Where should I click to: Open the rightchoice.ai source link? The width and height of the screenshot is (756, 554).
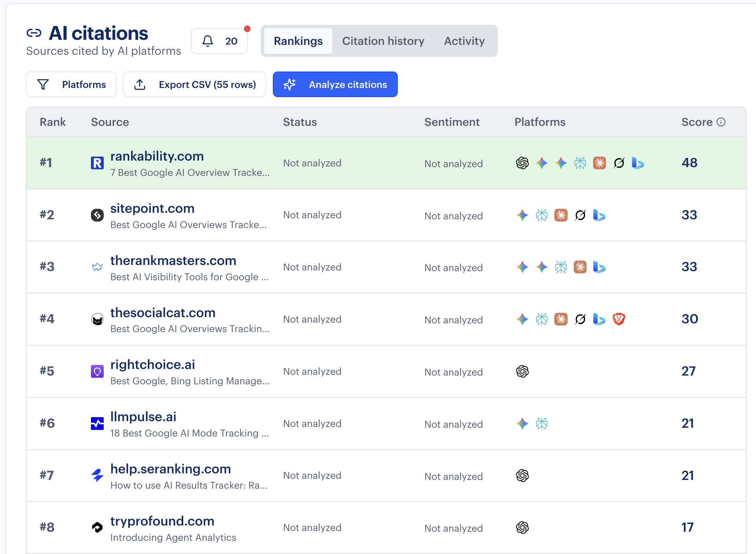click(x=153, y=365)
